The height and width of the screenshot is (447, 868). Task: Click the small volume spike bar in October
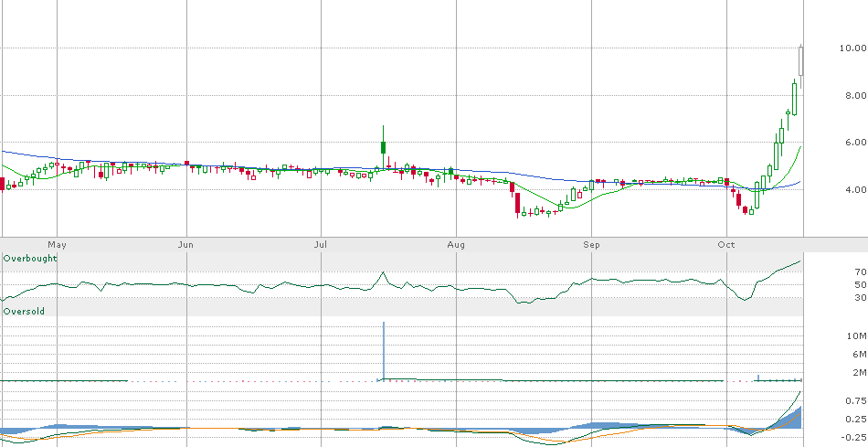click(757, 378)
